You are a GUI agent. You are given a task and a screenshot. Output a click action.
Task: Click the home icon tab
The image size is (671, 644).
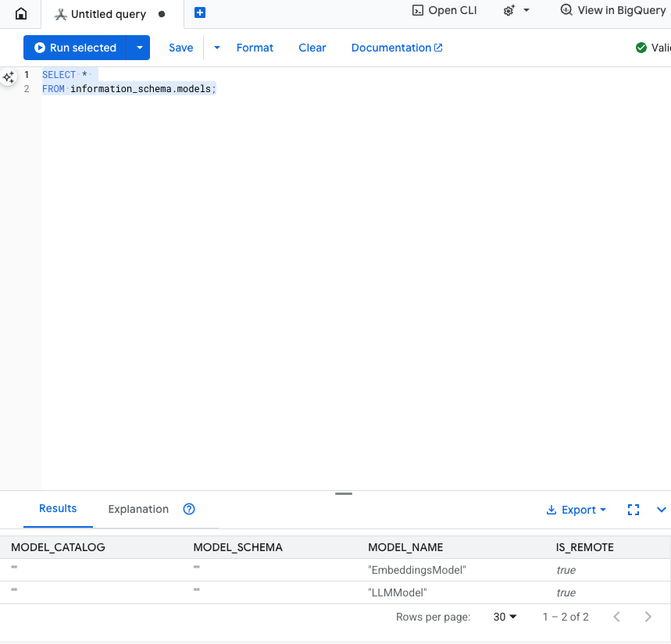coord(21,14)
